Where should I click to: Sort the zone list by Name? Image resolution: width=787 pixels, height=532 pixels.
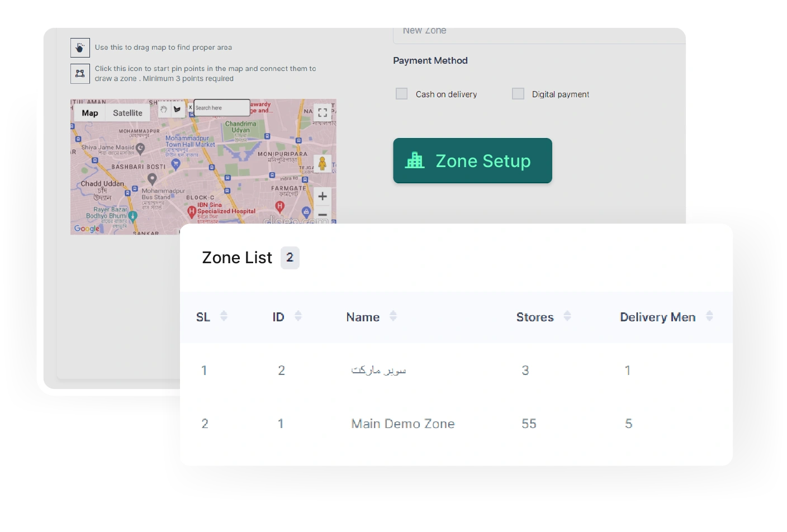(x=393, y=316)
